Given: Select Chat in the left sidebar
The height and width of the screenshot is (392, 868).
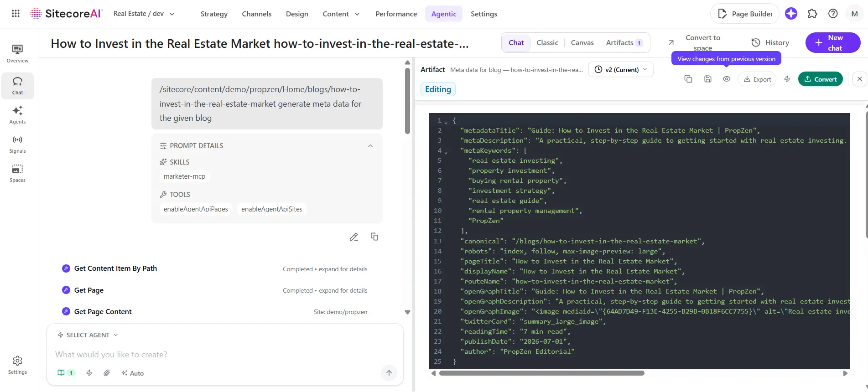Looking at the screenshot, I should pos(17,86).
